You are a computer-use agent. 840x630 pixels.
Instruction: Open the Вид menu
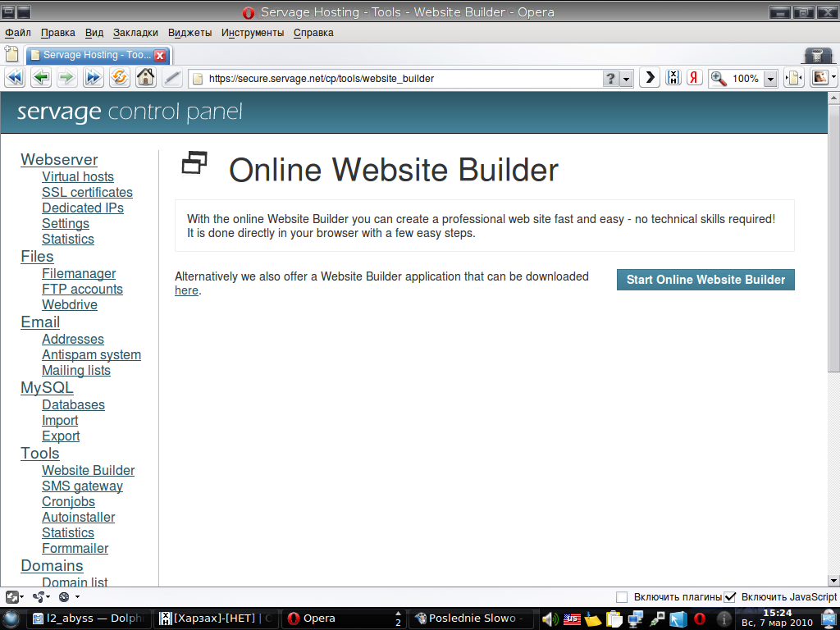click(94, 33)
